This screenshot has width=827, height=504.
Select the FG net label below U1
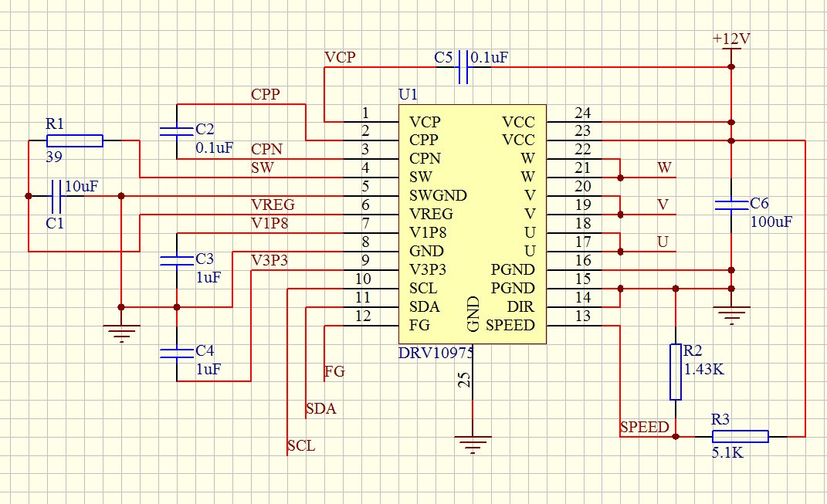[334, 372]
